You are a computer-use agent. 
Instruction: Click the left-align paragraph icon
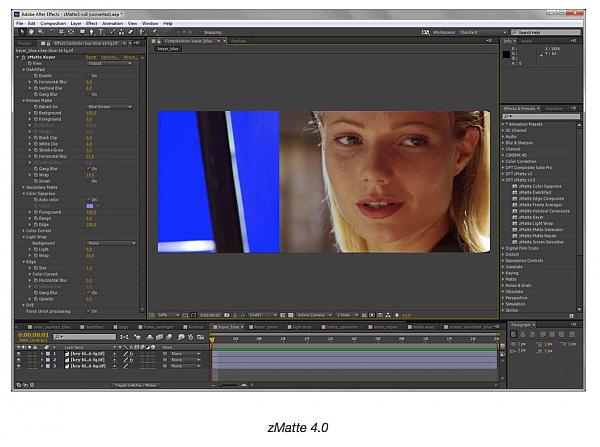click(514, 334)
